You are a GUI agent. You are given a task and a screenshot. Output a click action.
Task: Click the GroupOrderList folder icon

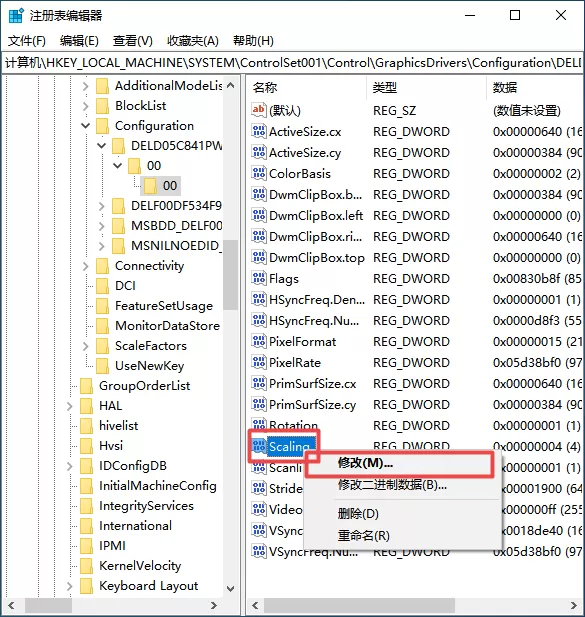click(x=86, y=386)
